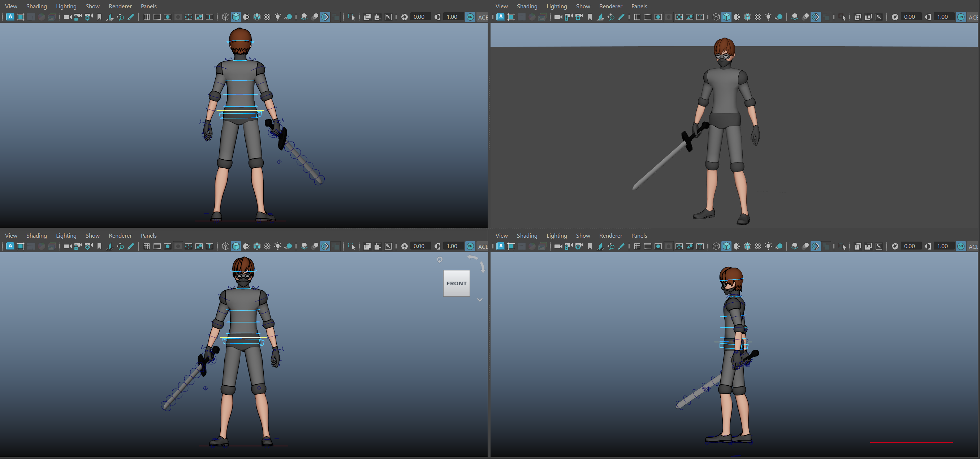
Task: Click exposure value 0.00 field in perspective panel
Action: coord(911,17)
